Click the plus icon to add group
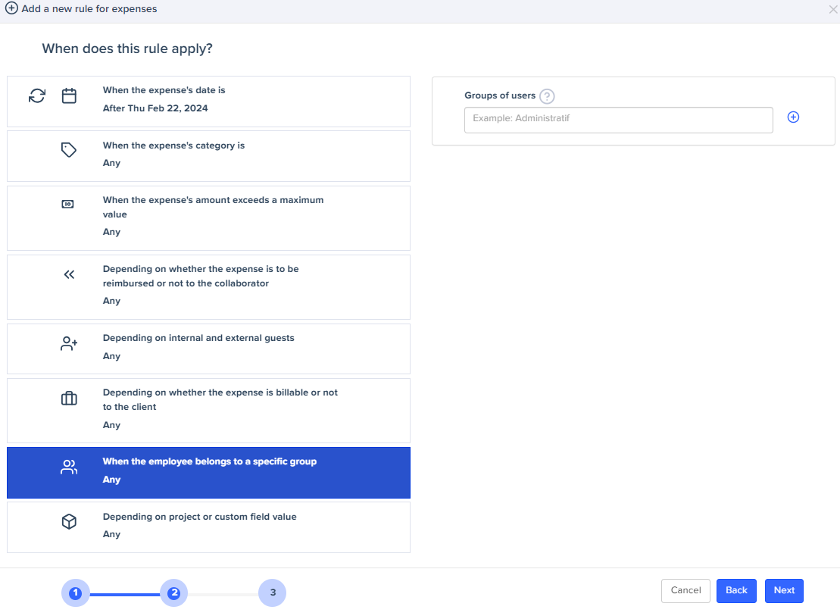 [793, 117]
